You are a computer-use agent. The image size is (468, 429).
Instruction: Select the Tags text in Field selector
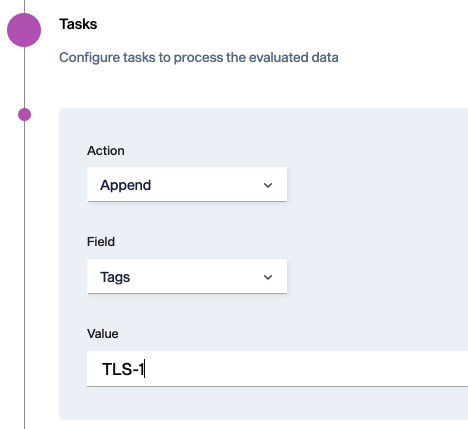point(115,277)
